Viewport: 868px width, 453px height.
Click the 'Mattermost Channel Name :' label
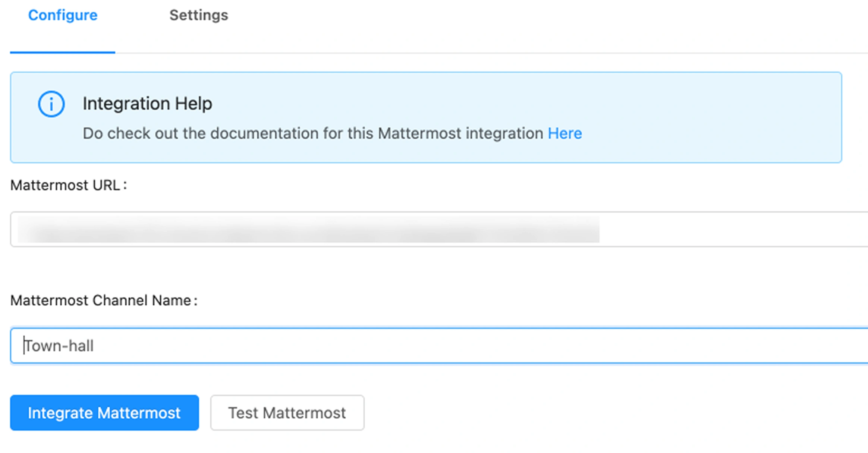click(x=104, y=301)
